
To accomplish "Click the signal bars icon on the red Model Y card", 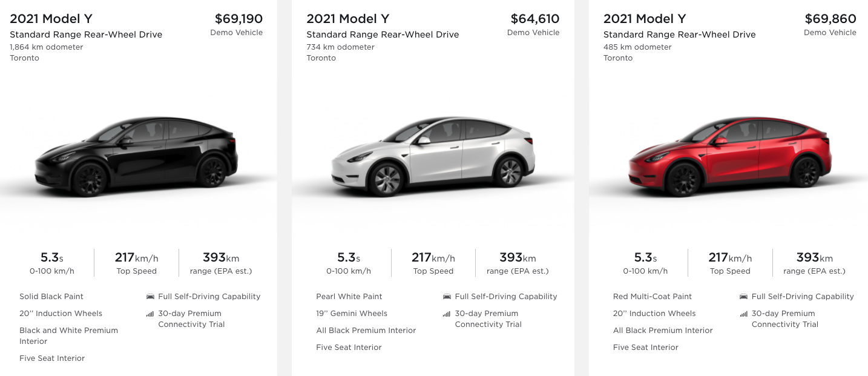I will 743,314.
